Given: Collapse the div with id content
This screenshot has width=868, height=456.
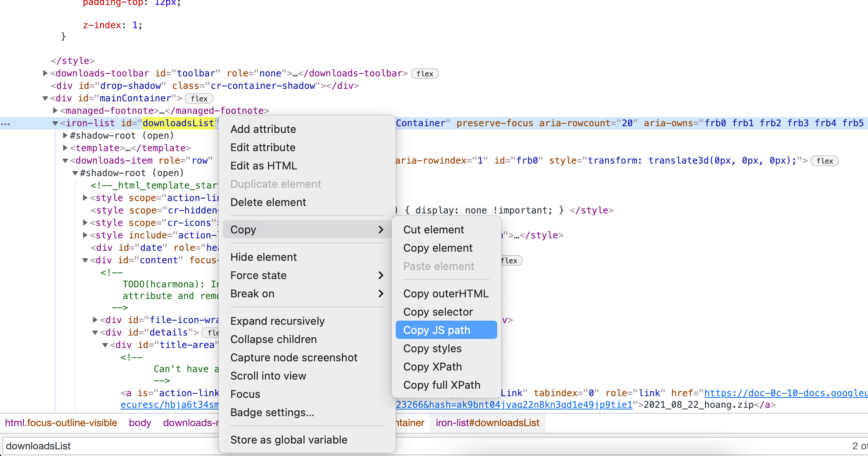Looking at the screenshot, I should tap(85, 260).
